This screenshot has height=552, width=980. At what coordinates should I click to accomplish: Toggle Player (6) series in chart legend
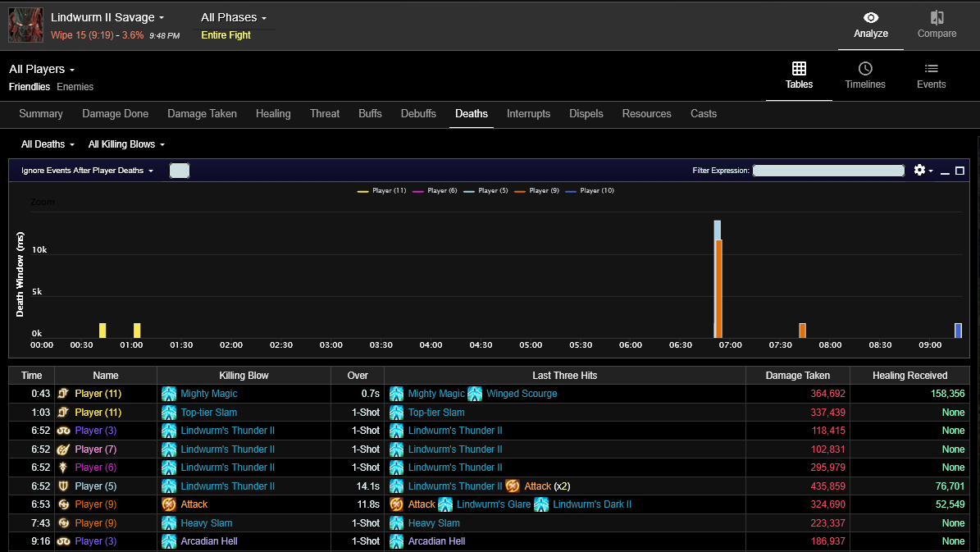[435, 190]
